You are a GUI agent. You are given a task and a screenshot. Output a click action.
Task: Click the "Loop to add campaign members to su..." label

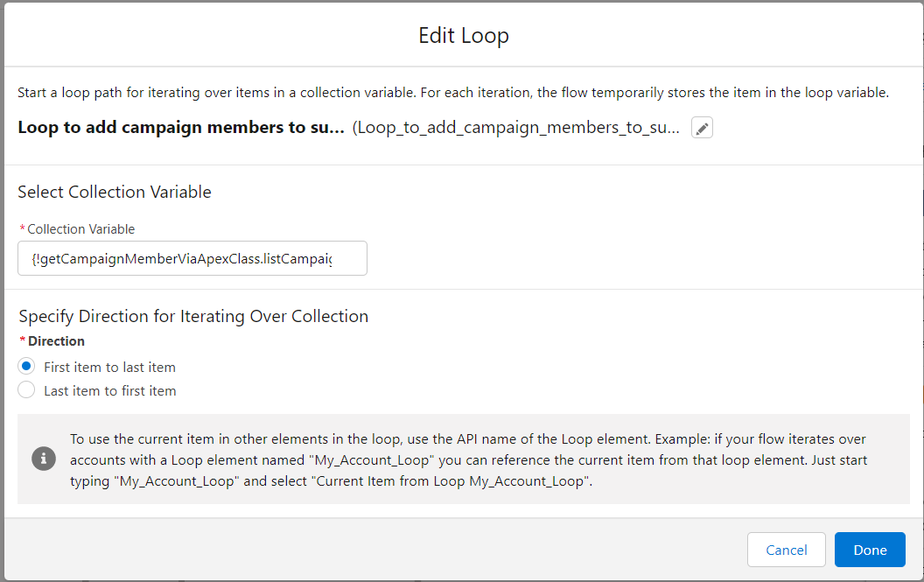[x=181, y=128]
